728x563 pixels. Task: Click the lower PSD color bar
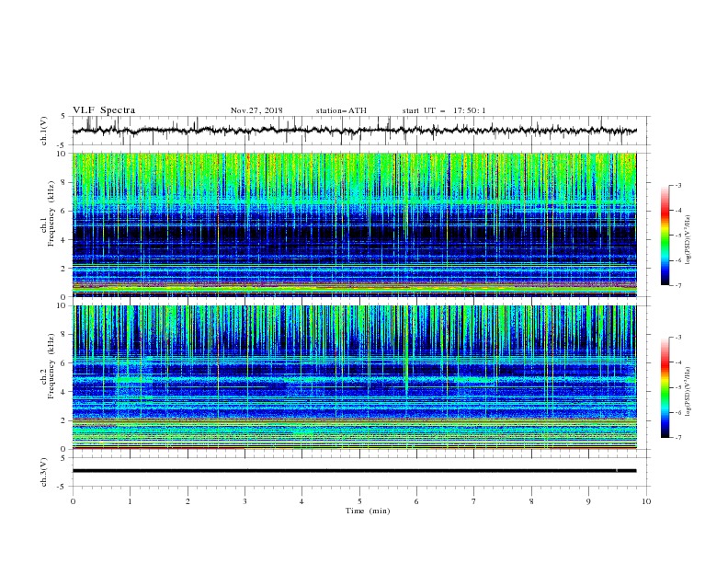665,387
